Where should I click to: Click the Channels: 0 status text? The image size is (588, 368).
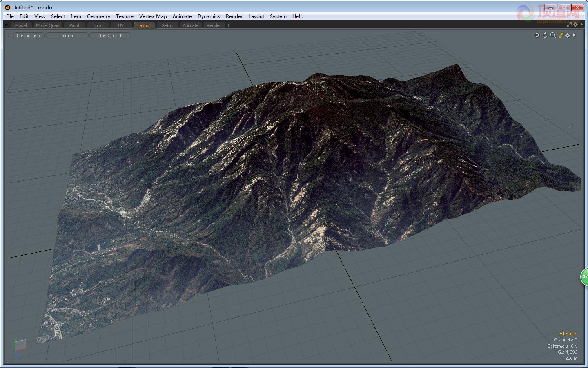click(565, 340)
